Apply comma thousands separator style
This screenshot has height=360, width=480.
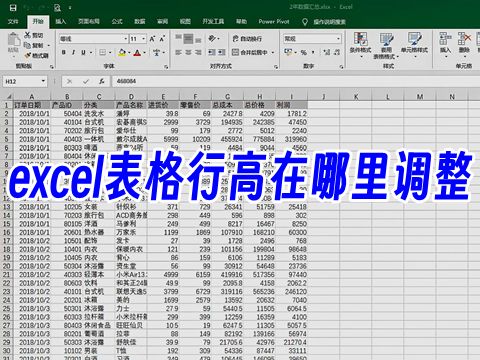(x=313, y=52)
